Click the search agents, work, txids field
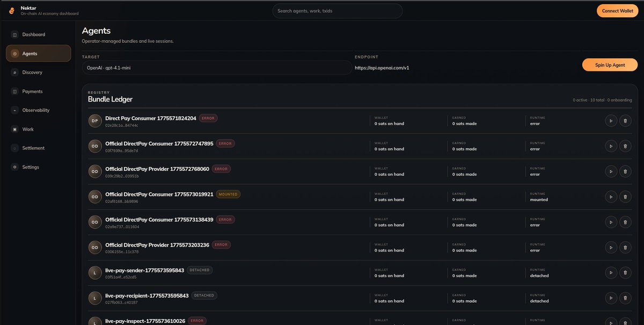This screenshot has height=325, width=644. click(x=337, y=11)
